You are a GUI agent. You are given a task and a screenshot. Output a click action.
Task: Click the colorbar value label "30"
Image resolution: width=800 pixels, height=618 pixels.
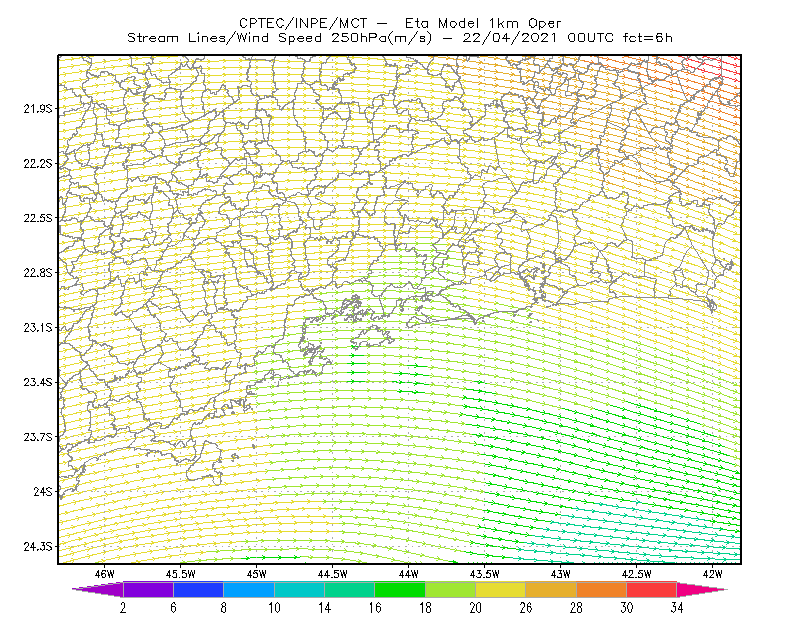(627, 608)
